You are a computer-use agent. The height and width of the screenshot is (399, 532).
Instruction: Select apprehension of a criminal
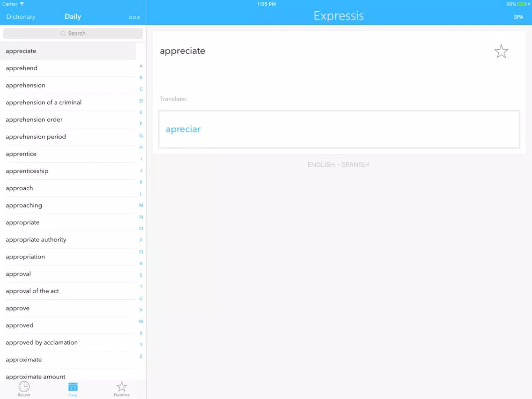click(68, 103)
